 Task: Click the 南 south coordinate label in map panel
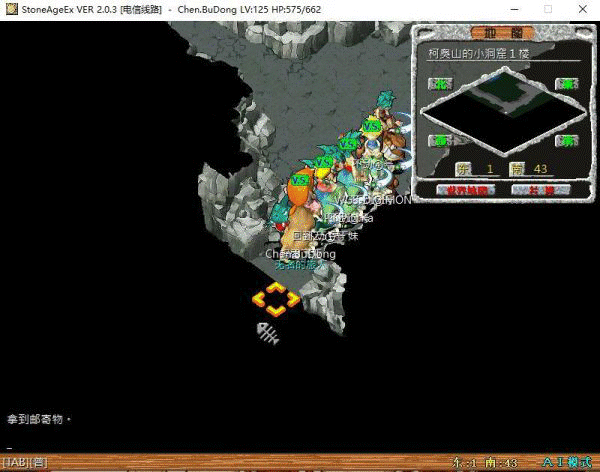coord(517,169)
